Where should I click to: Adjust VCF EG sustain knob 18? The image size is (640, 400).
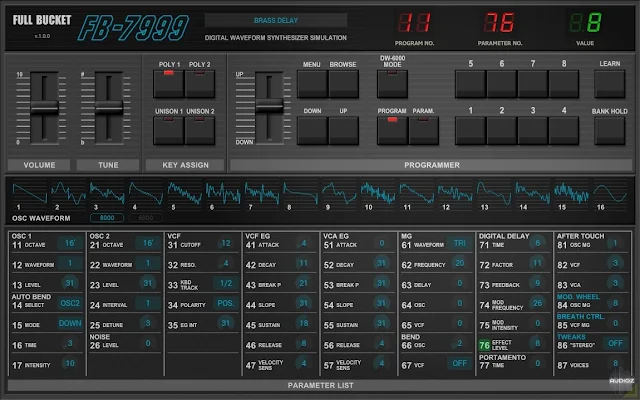click(304, 323)
